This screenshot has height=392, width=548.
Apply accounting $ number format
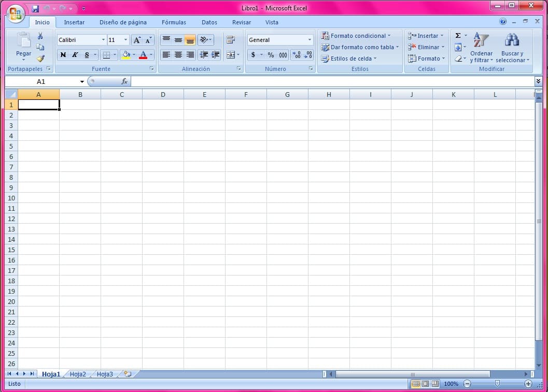click(253, 55)
